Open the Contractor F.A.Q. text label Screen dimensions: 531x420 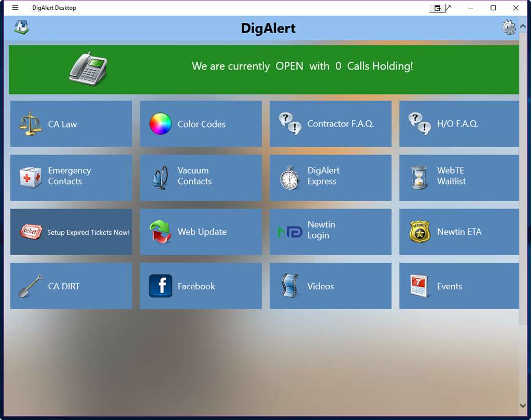click(x=340, y=124)
